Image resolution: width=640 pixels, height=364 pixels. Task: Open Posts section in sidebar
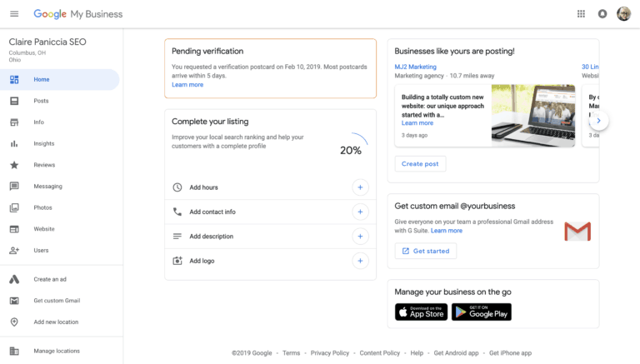click(60, 101)
